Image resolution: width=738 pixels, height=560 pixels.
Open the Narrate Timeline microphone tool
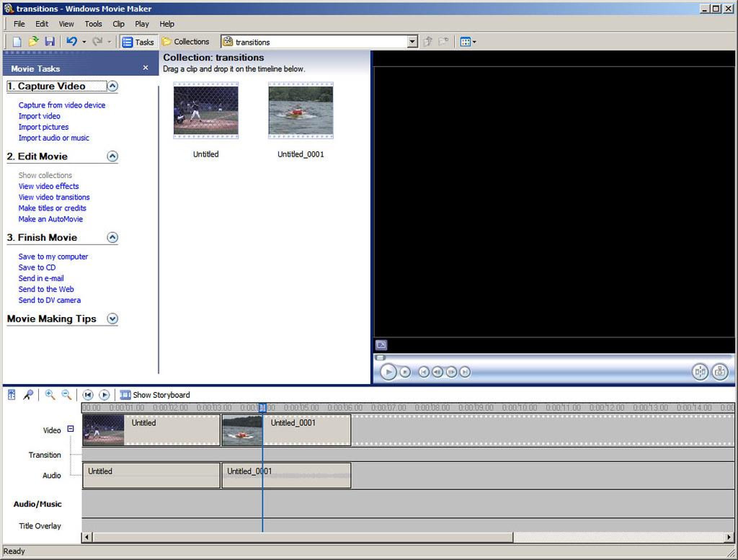[28, 395]
